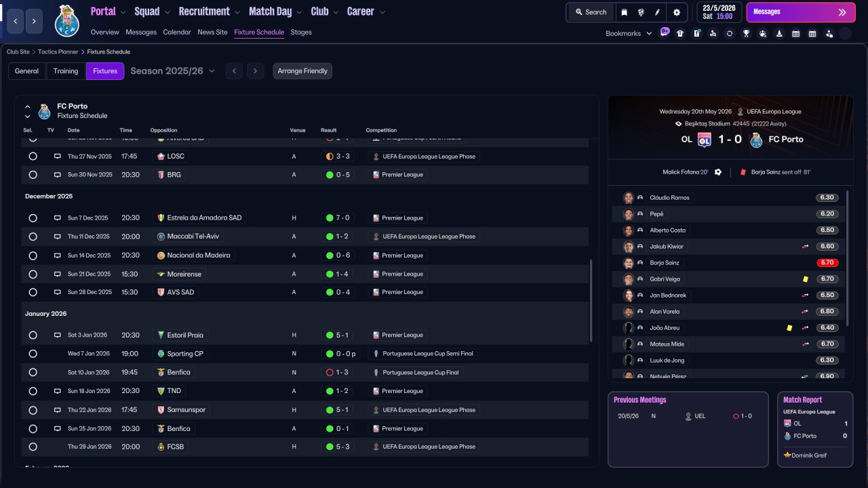Click the trophy icon in bookmarks bar
This screenshot has height=488, width=868.
746,33
